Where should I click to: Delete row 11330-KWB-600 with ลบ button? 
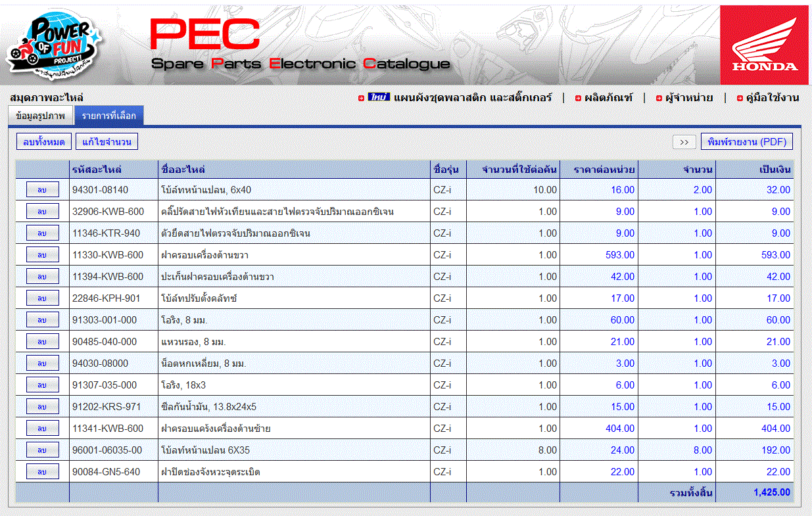click(x=42, y=255)
